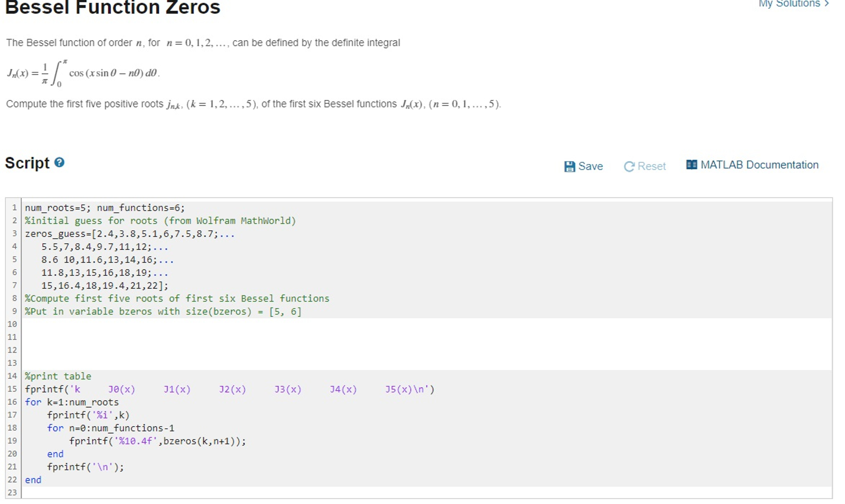Click the Save button label

590,166
